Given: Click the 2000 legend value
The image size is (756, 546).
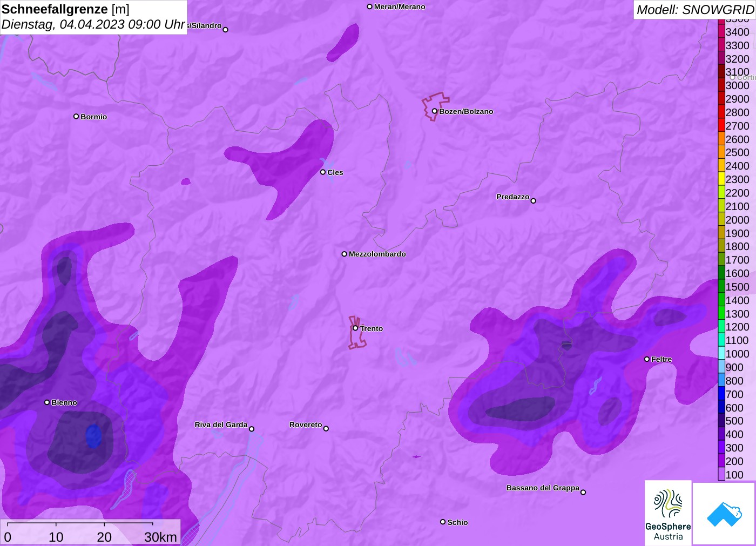Looking at the screenshot, I should [x=737, y=220].
